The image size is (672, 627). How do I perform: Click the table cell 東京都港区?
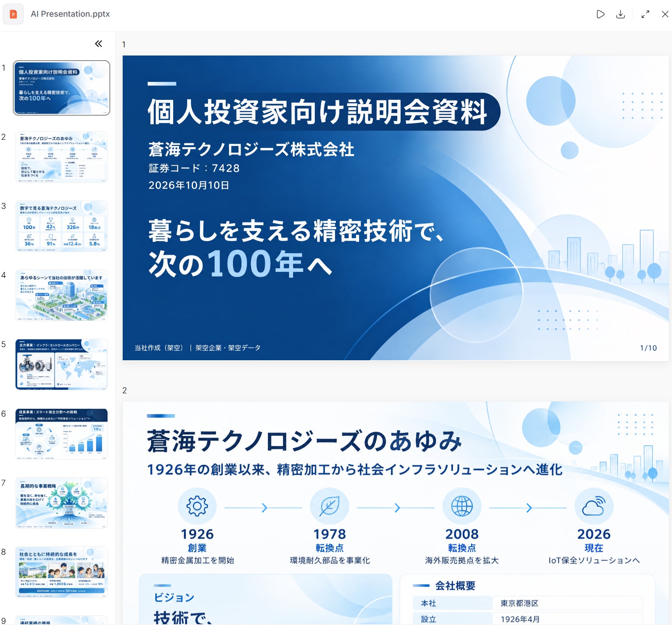point(567,603)
